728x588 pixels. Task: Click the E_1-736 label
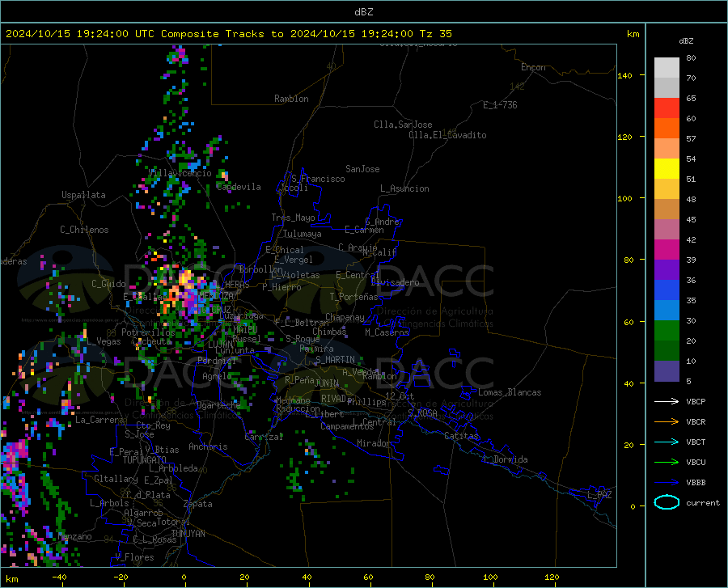[x=500, y=105]
